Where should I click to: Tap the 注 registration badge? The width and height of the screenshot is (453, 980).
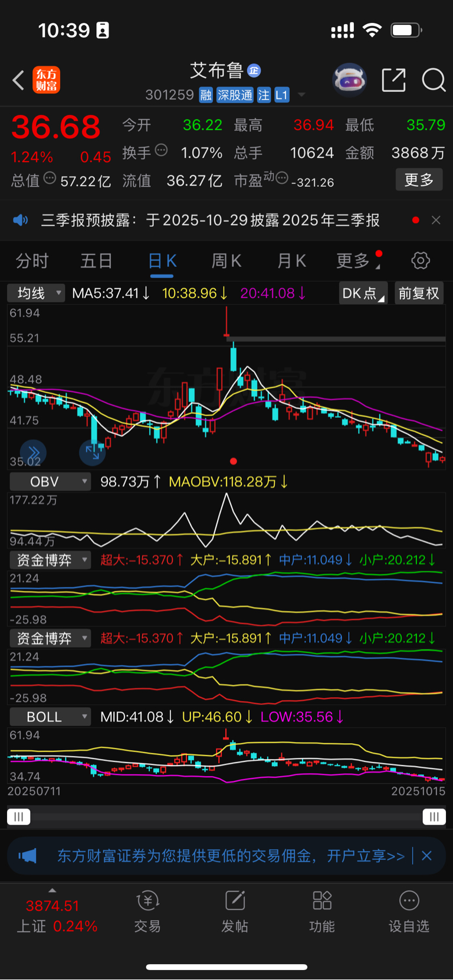tap(264, 95)
